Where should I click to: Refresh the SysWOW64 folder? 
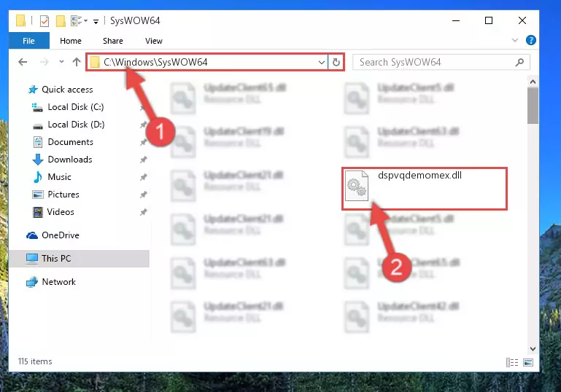pyautogui.click(x=336, y=62)
